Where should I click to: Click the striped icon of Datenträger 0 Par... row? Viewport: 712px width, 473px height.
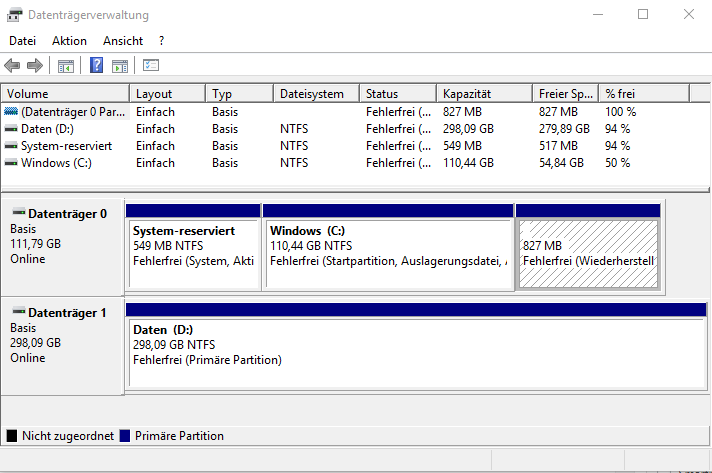(x=11, y=111)
